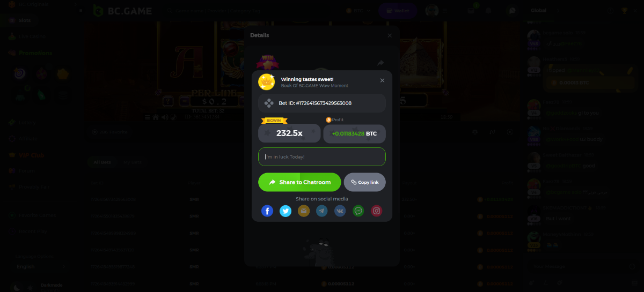Viewport: 644px width, 292px height.
Task: Close the Winning tastes sweet dialog
Action: pyautogui.click(x=382, y=80)
